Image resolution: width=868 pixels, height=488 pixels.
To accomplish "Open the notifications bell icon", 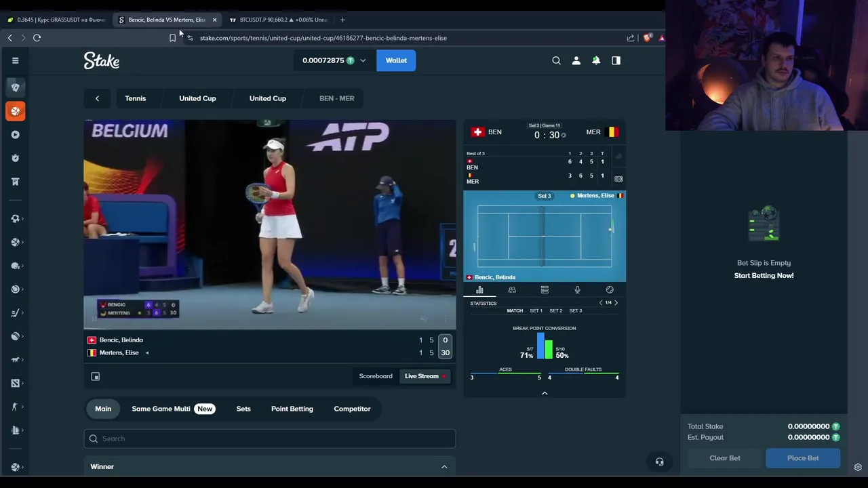I will coord(596,60).
